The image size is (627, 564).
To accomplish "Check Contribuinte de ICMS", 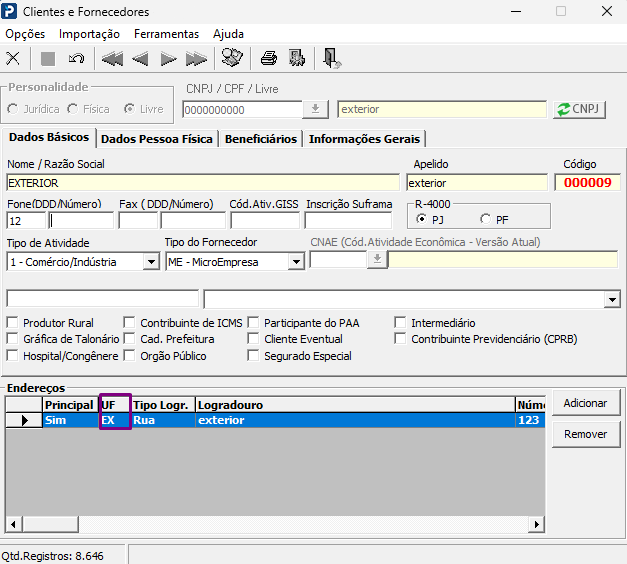I will (129, 322).
